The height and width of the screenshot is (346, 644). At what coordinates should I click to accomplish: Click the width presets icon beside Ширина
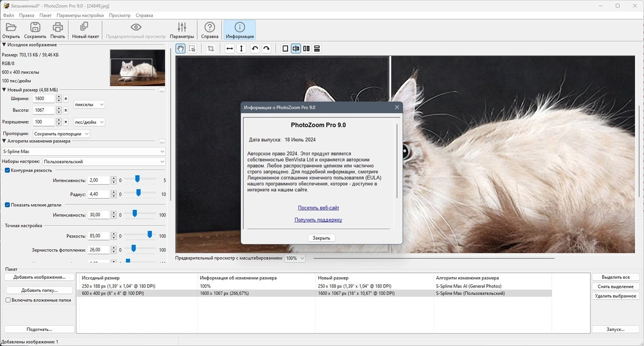click(x=66, y=99)
